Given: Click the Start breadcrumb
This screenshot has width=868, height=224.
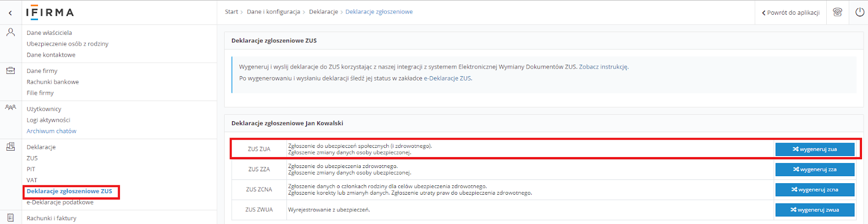Looking at the screenshot, I should 232,11.
